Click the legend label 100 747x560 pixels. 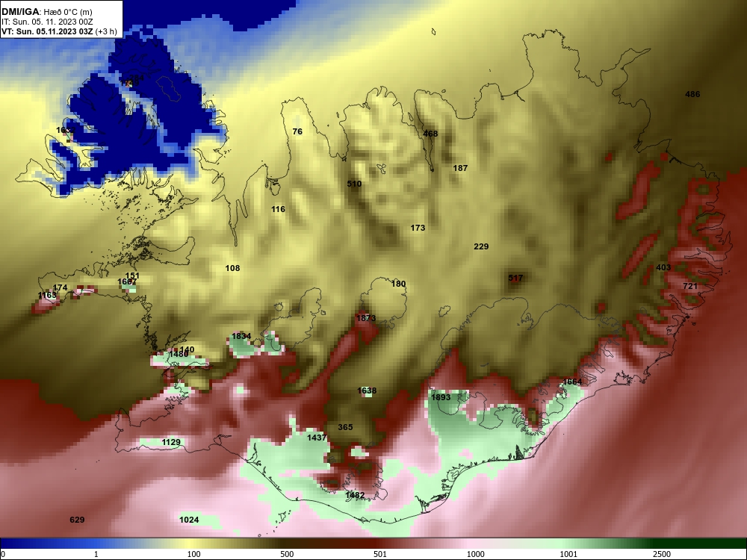coord(194,554)
